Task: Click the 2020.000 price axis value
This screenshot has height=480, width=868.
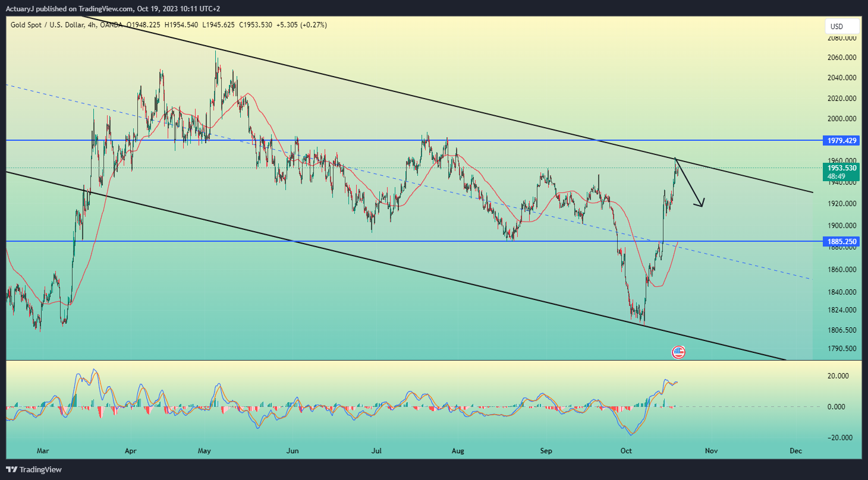Action: 842,99
